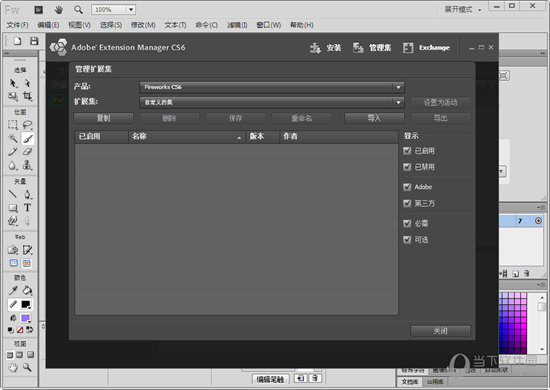Image resolution: width=550 pixels, height=390 pixels.
Task: Open the 修改(M) menu
Action: click(x=143, y=25)
